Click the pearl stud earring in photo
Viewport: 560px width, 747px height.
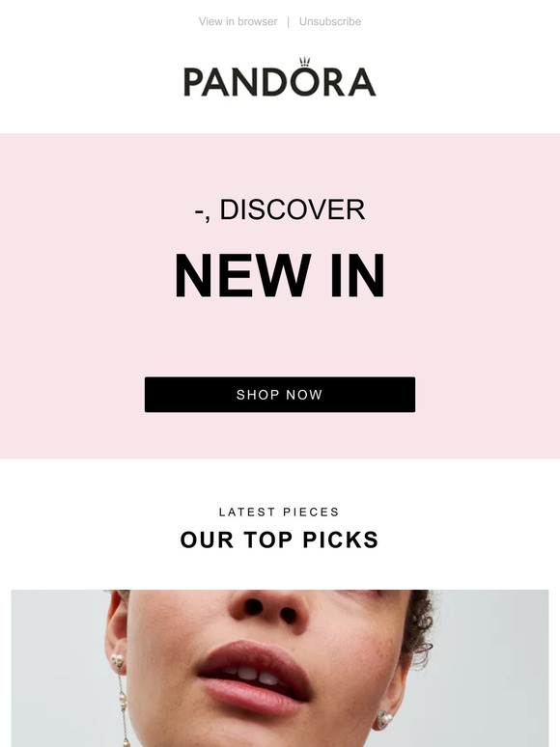point(383,719)
